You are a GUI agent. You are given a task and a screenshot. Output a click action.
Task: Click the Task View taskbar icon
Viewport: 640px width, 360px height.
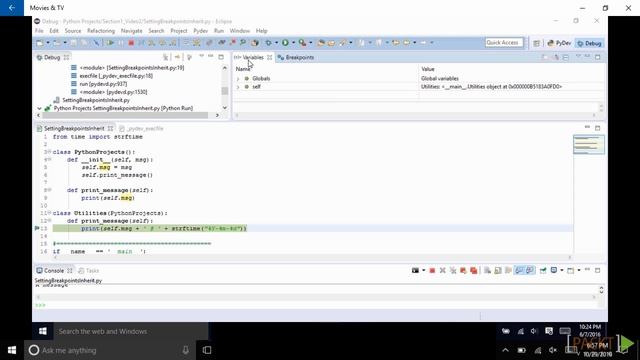pos(207,350)
